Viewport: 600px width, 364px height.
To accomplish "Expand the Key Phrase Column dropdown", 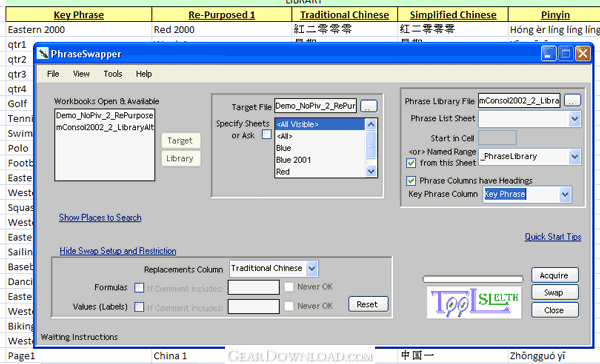I will 565,194.
